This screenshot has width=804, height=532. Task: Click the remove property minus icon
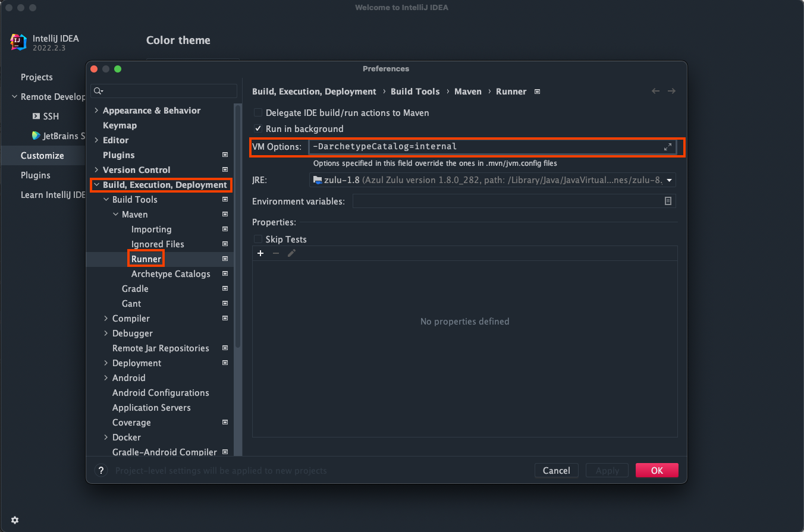click(275, 253)
